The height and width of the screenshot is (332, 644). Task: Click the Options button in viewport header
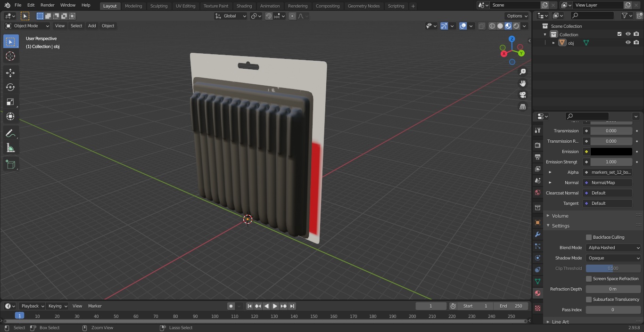point(517,16)
